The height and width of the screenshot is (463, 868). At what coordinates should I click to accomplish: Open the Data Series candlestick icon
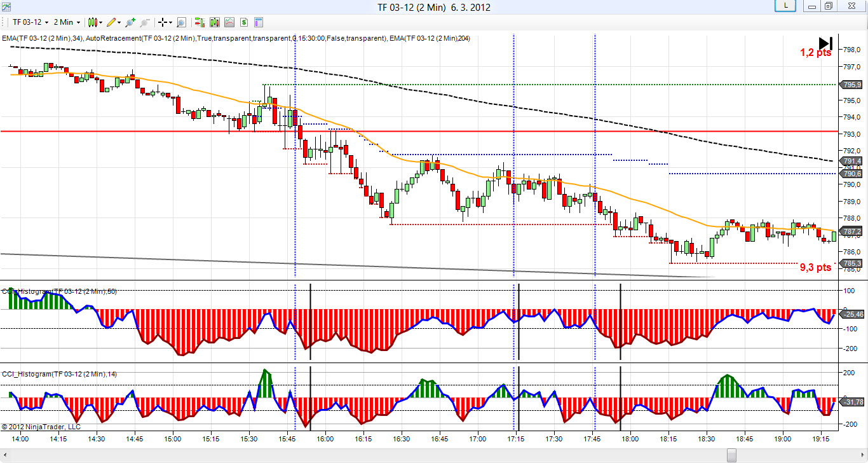[x=214, y=22]
